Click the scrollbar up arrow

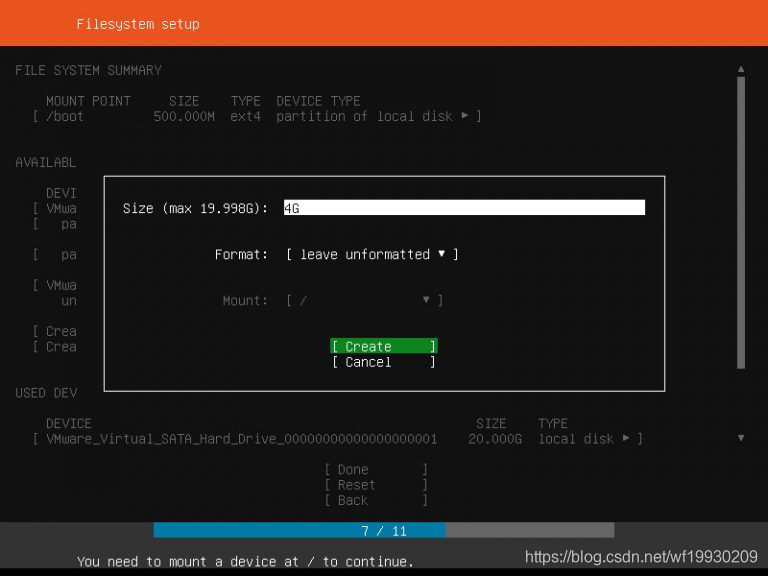pyautogui.click(x=741, y=70)
